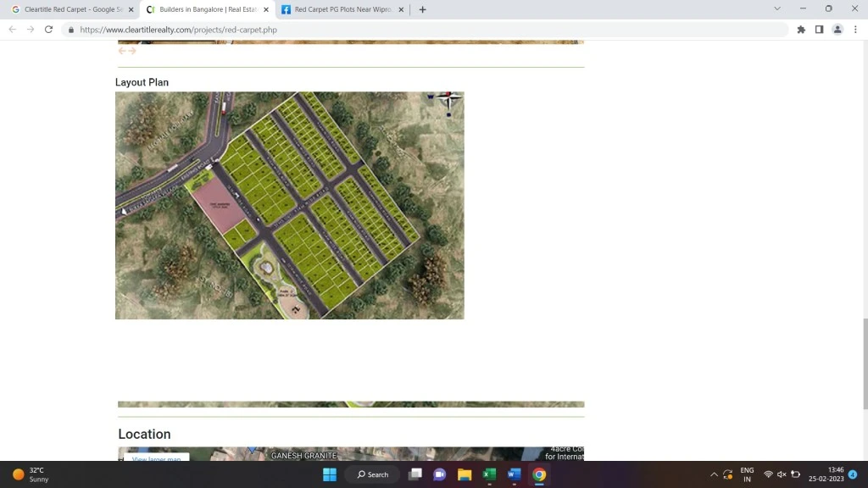Go back to previous page

pyautogui.click(x=12, y=30)
